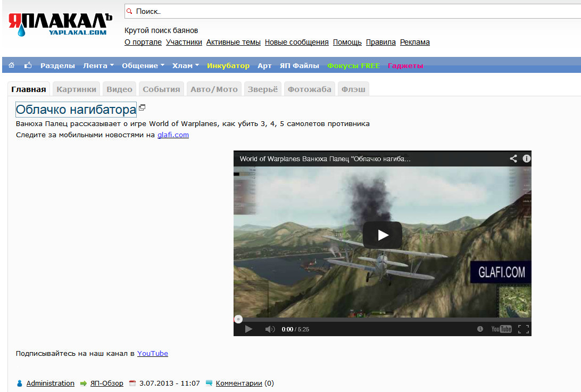
Task: Click the Watch Later clock icon
Action: tap(480, 329)
